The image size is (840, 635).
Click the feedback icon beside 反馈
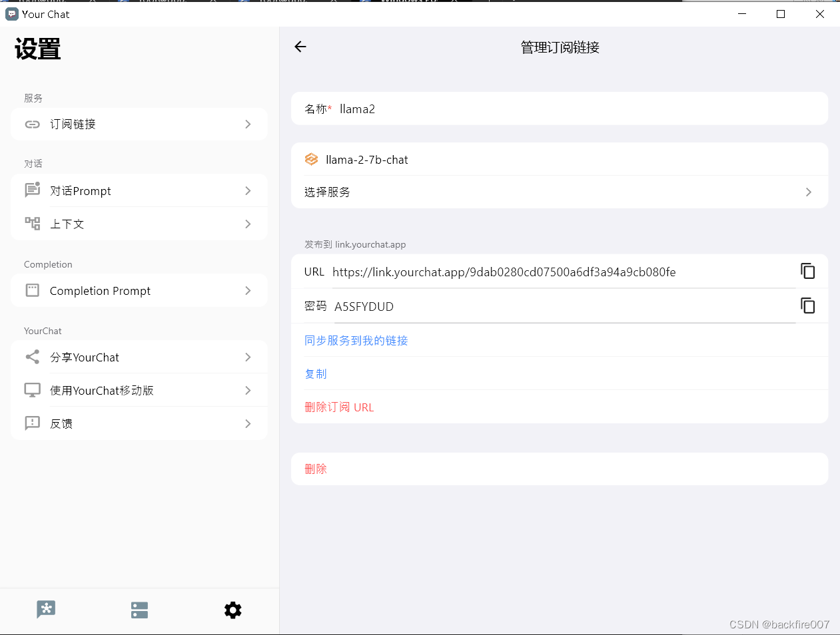tap(33, 423)
